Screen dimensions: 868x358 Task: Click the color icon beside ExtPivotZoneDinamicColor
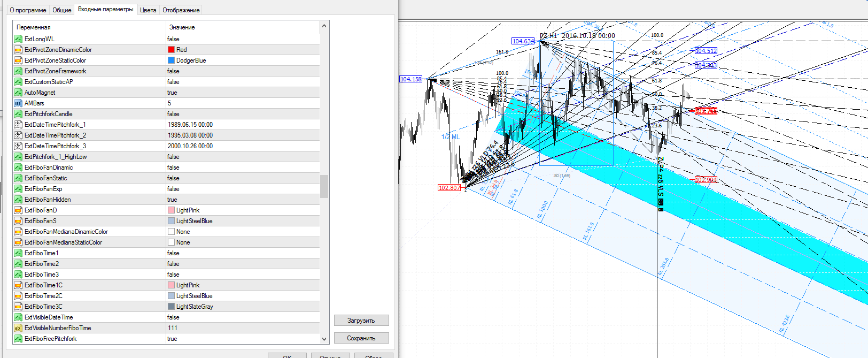(18, 50)
